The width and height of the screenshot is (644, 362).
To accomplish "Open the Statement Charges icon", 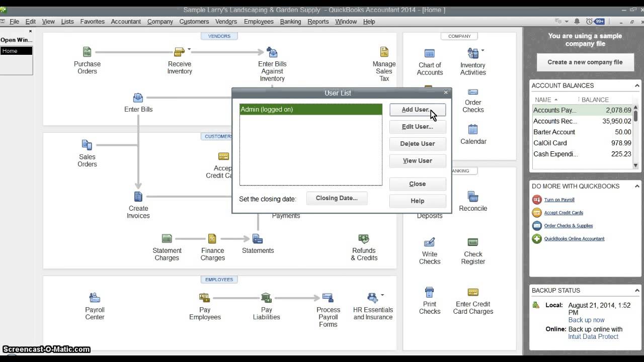I will (167, 238).
